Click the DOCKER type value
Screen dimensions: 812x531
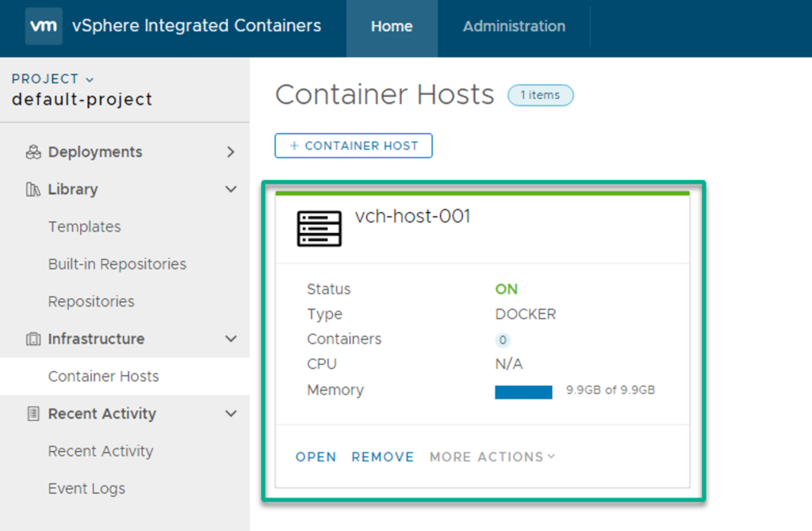click(x=526, y=314)
